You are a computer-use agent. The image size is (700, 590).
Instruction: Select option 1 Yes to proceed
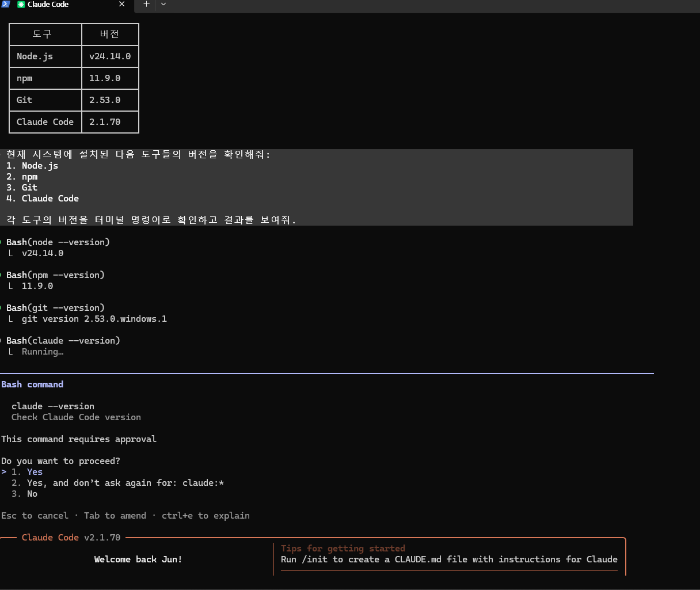coord(27,472)
